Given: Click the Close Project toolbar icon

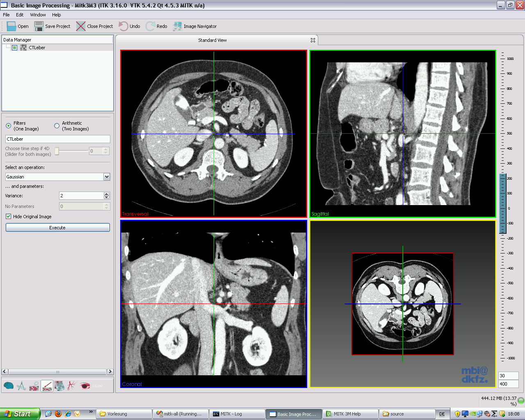Looking at the screenshot, I should [x=81, y=26].
